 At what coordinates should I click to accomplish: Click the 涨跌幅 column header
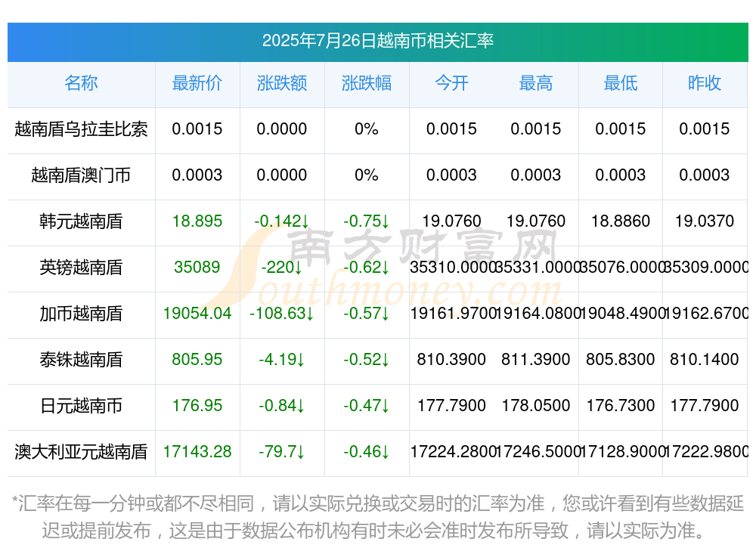click(367, 83)
